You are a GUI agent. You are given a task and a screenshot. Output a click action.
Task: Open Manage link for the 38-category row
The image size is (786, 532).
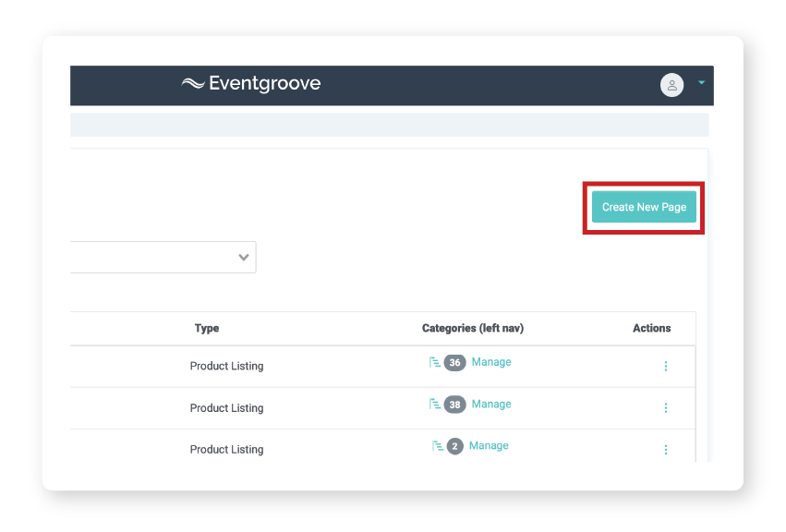[491, 405]
